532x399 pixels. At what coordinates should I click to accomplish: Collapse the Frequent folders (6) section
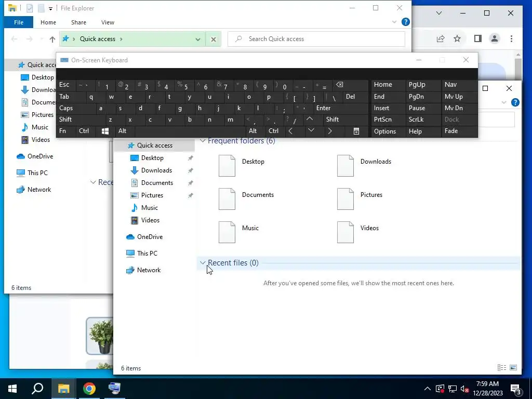pyautogui.click(x=203, y=141)
